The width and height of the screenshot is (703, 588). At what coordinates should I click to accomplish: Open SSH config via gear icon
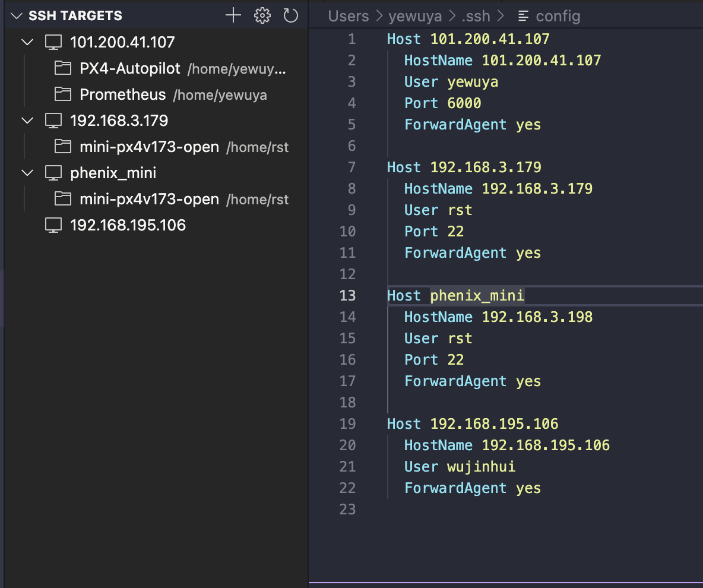coord(262,15)
